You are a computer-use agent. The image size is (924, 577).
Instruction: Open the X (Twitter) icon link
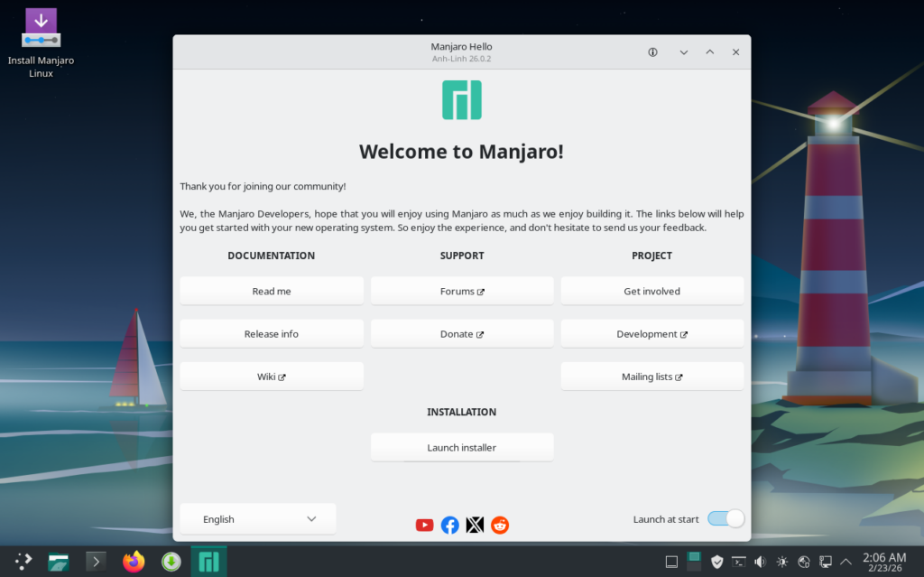coord(475,525)
